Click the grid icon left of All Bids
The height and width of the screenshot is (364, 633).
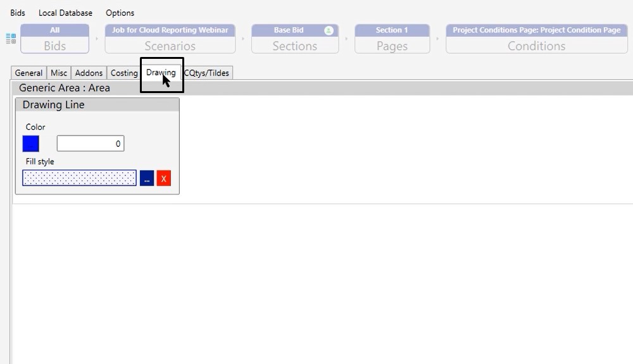click(11, 39)
